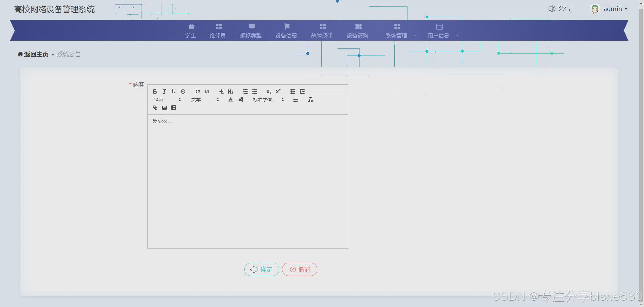Image resolution: width=644 pixels, height=307 pixels.
Task: Toggle strikethrough formatting in editor
Action: [183, 91]
